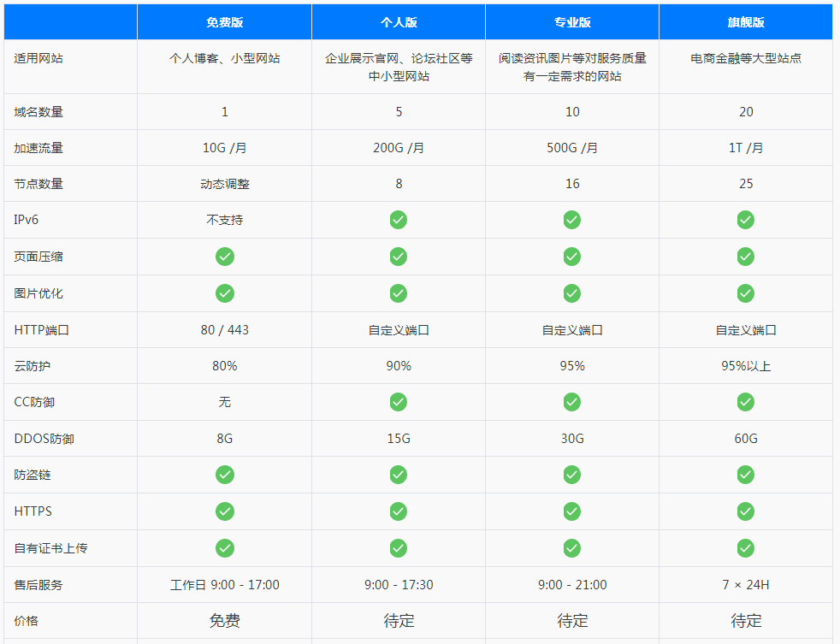
Task: Select the 个人版 column header
Action: pyautogui.click(x=399, y=22)
